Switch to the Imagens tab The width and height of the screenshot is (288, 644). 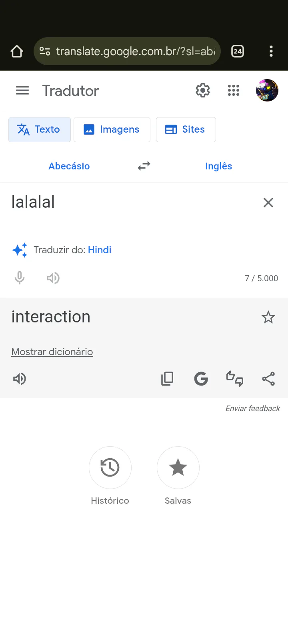tap(112, 129)
